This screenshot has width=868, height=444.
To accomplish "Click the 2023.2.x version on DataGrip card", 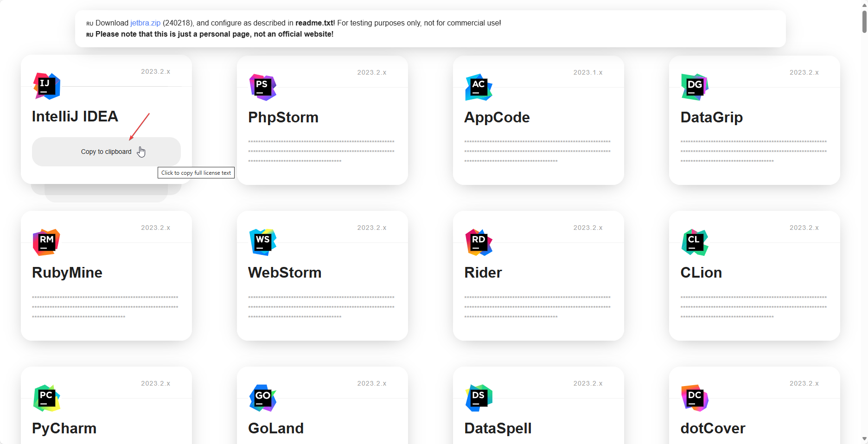I will tap(804, 72).
